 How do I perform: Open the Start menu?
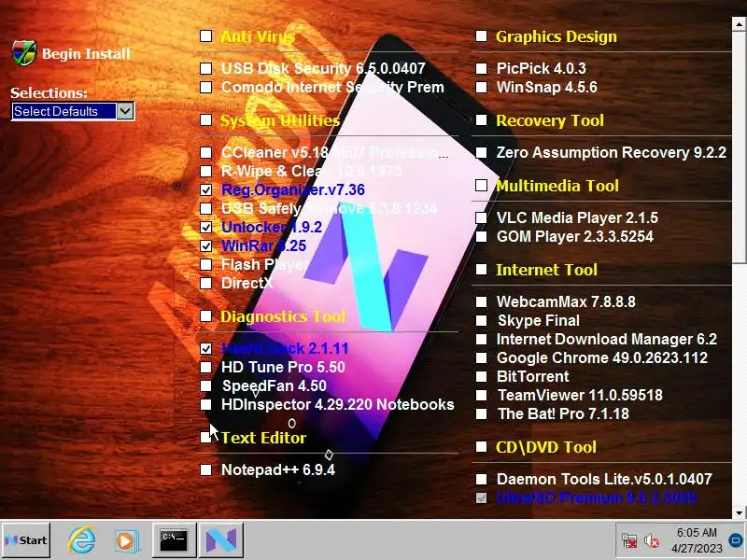point(26,540)
